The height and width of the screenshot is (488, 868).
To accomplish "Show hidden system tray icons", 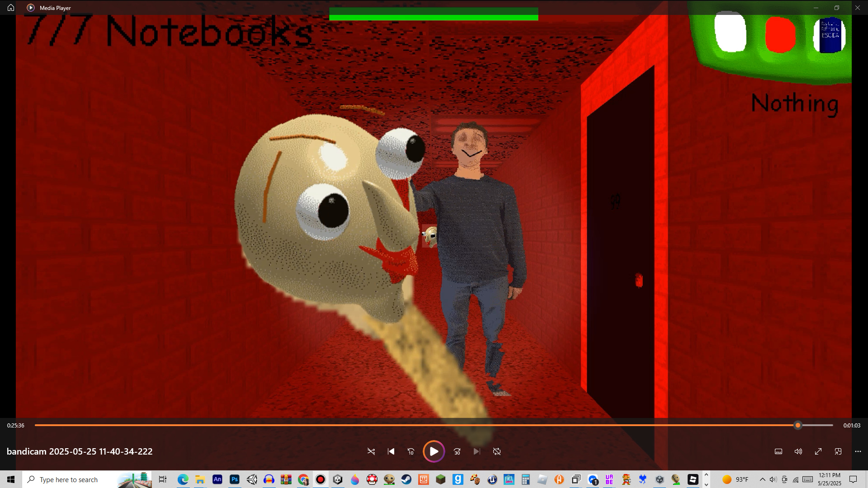I will click(763, 479).
